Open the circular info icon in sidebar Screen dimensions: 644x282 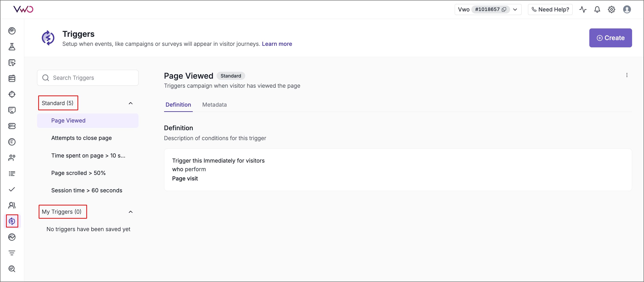12,142
